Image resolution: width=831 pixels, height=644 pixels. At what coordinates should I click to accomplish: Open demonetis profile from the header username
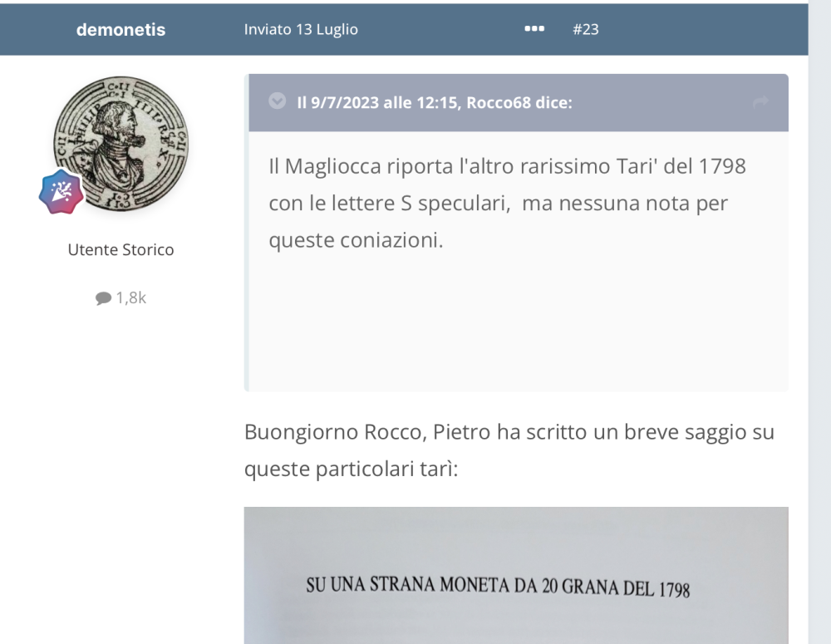tap(120, 30)
